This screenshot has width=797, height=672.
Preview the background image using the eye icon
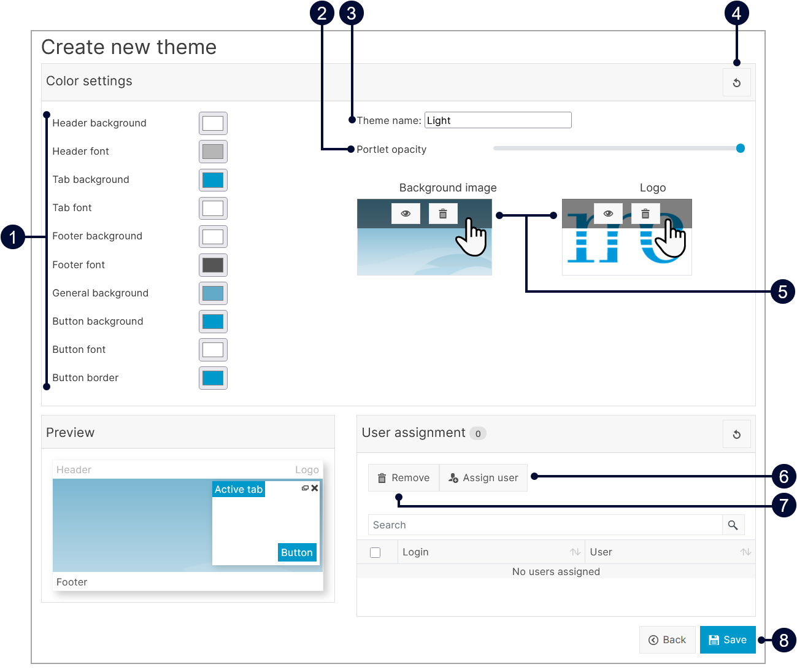point(406,214)
